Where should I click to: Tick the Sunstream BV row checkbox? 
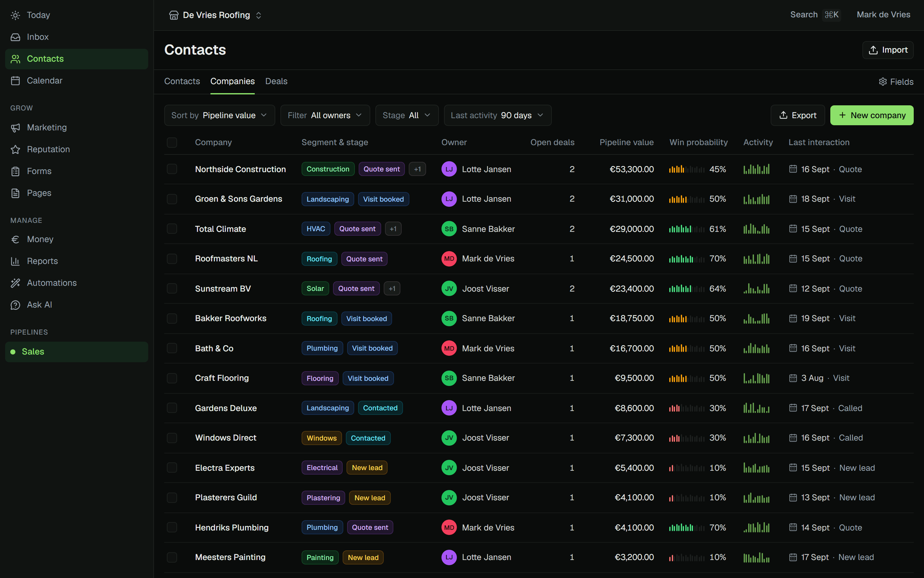pos(172,289)
